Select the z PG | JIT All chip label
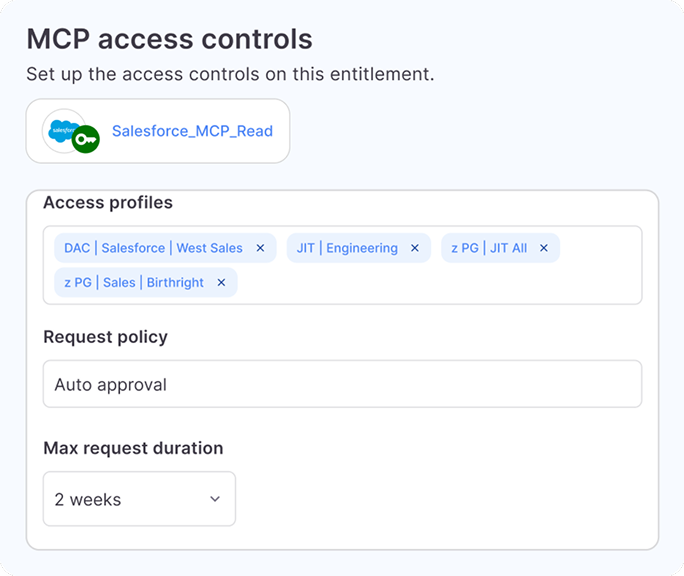Image resolution: width=684 pixels, height=576 pixels. pos(489,248)
